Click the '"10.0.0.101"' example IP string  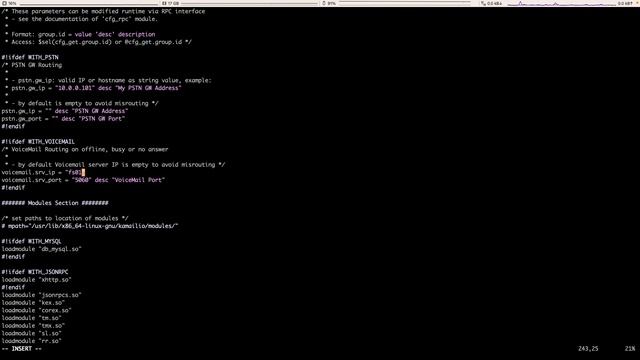(x=75, y=88)
